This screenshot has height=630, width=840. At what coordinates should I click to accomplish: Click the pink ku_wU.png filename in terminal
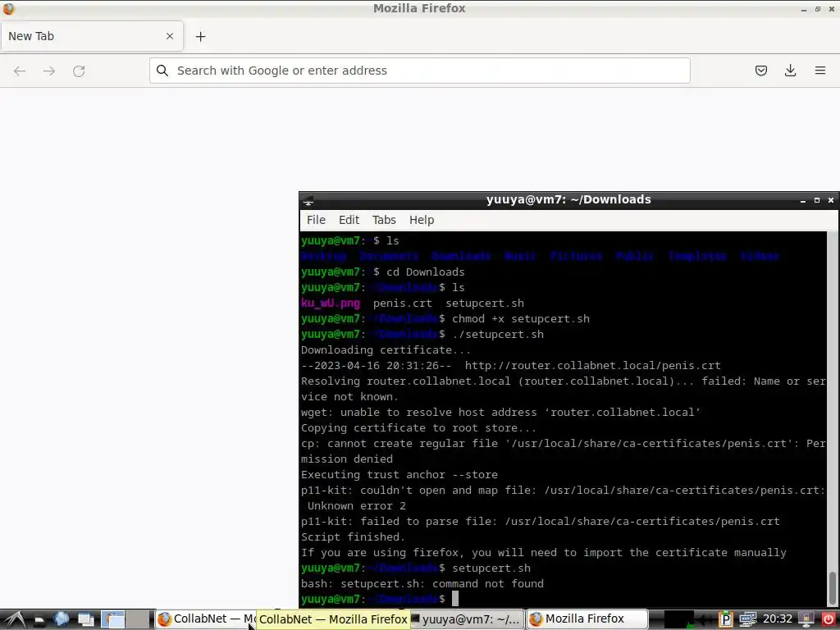click(331, 304)
